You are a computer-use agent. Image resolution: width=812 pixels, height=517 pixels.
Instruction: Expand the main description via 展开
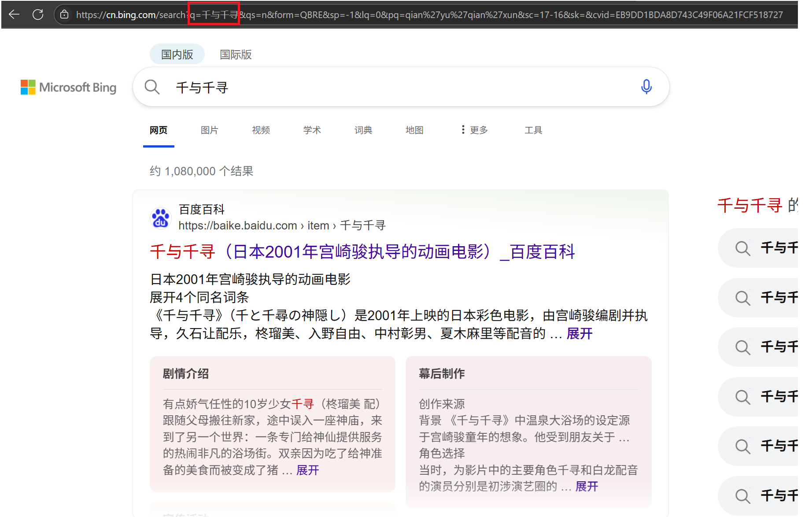[x=579, y=333]
